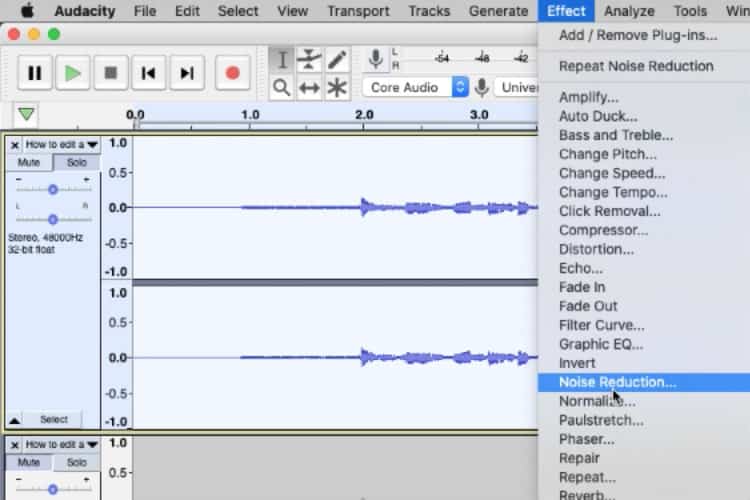Open the Audacity application menu
750x500 pixels.
[85, 11]
